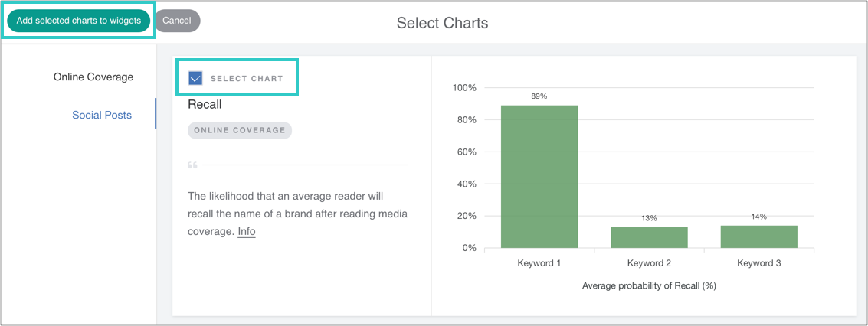Screen dimensions: 868x326
Task: Click Add selected charts to widgets button
Action: pos(79,21)
